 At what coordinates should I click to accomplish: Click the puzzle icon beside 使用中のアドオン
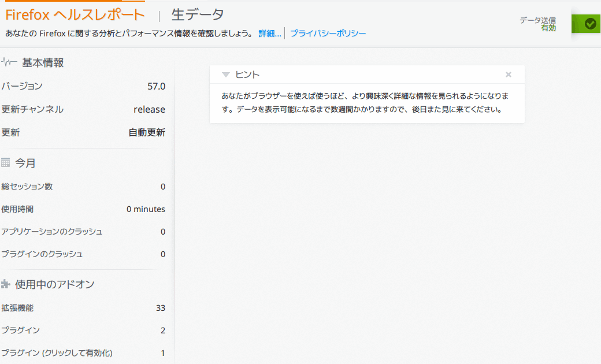pyautogui.click(x=5, y=284)
